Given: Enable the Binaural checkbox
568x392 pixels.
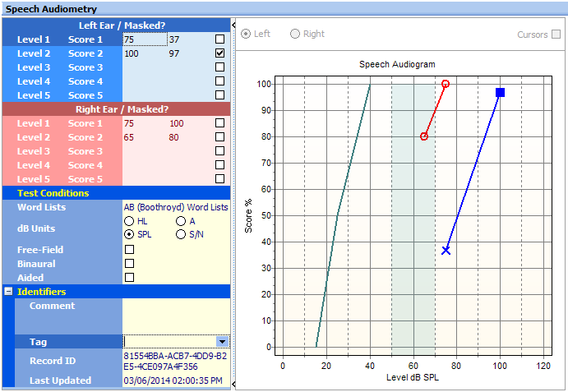Looking at the screenshot, I should coord(129,264).
